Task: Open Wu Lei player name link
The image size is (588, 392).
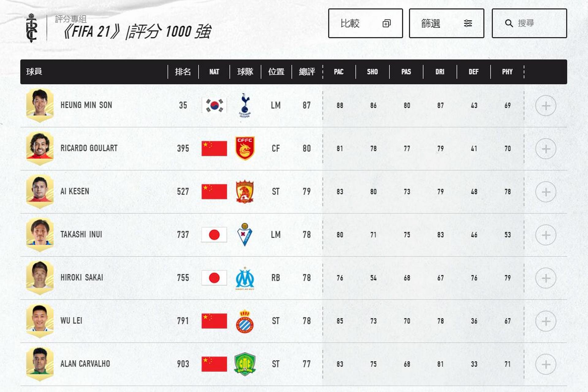Action: click(x=71, y=321)
